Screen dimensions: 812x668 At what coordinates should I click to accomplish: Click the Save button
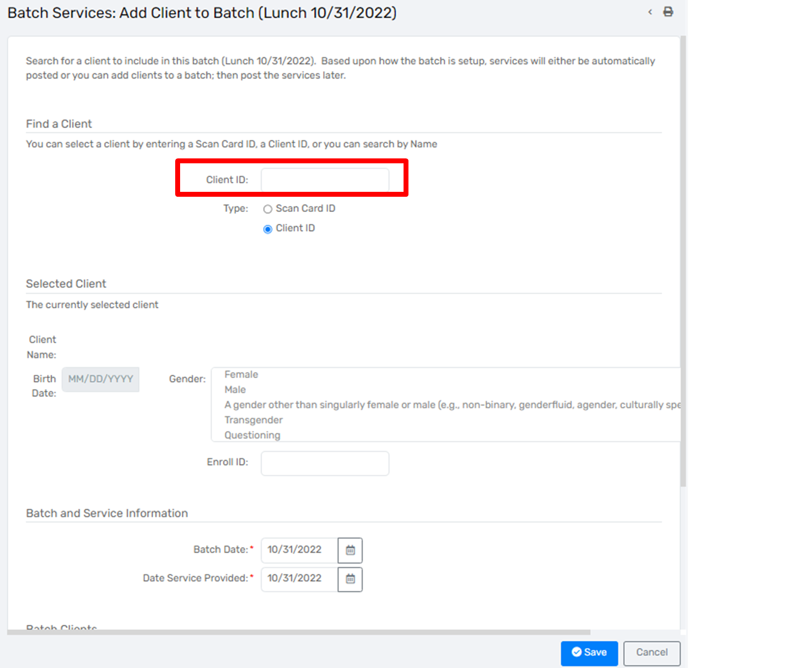coord(589,653)
